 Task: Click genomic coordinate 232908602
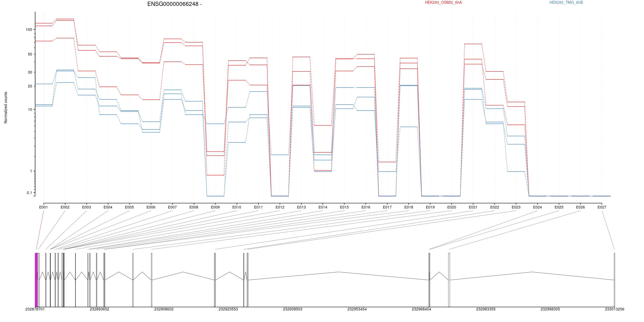[164, 309]
